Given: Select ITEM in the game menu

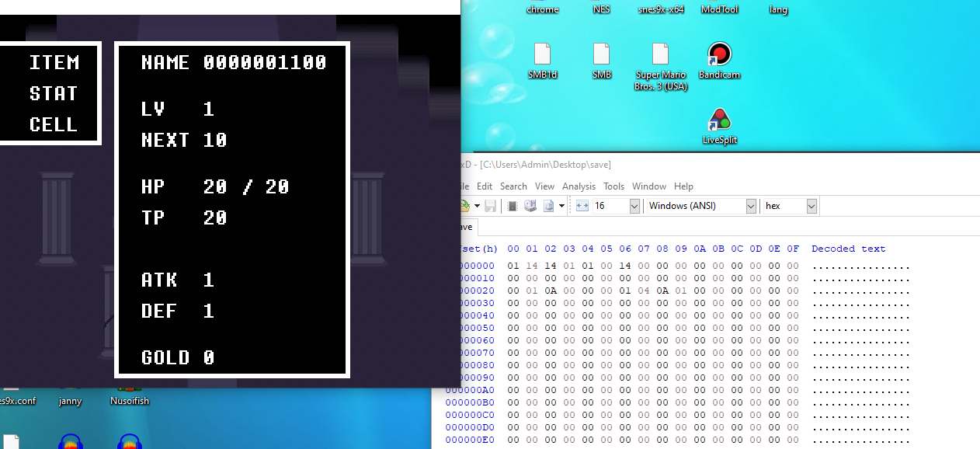Looking at the screenshot, I should [54, 62].
